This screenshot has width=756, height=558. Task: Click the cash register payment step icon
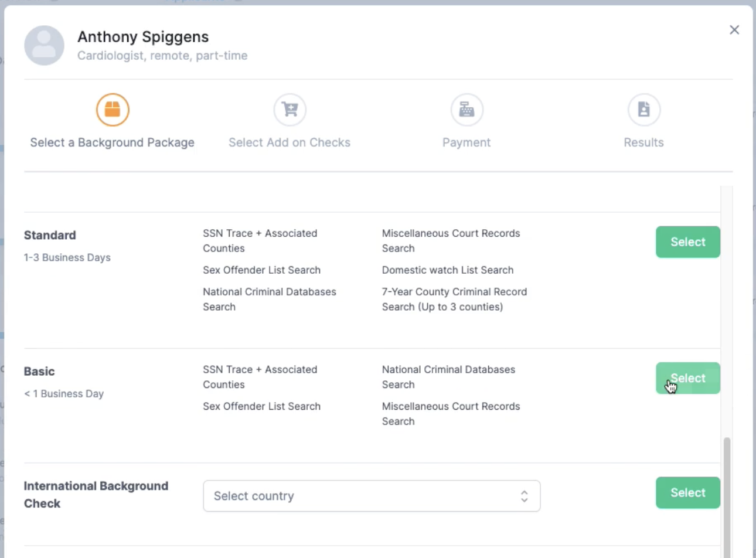(466, 110)
